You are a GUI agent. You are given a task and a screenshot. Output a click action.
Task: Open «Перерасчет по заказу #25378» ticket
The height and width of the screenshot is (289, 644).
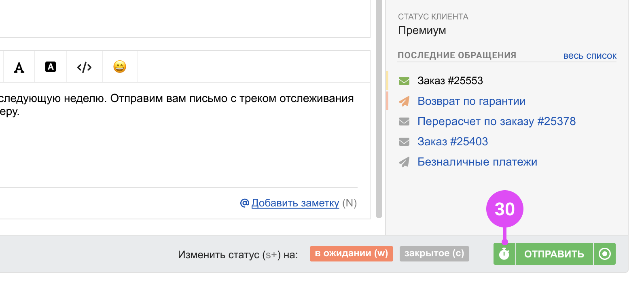496,121
